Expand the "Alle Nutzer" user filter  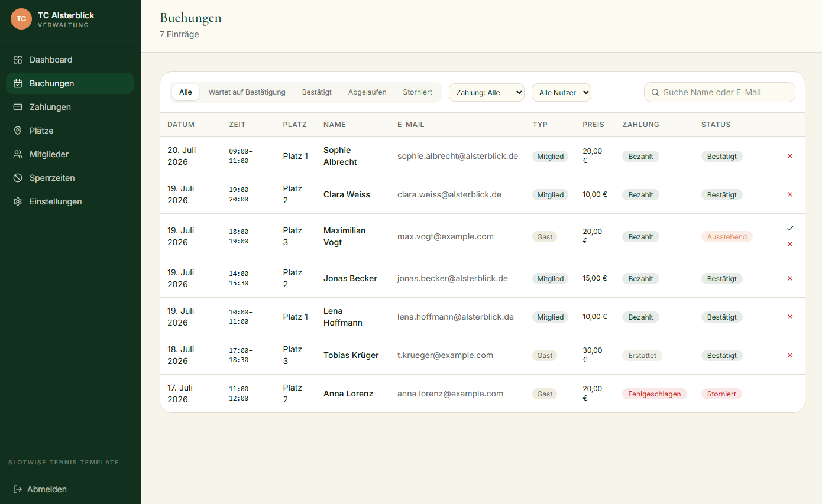561,92
